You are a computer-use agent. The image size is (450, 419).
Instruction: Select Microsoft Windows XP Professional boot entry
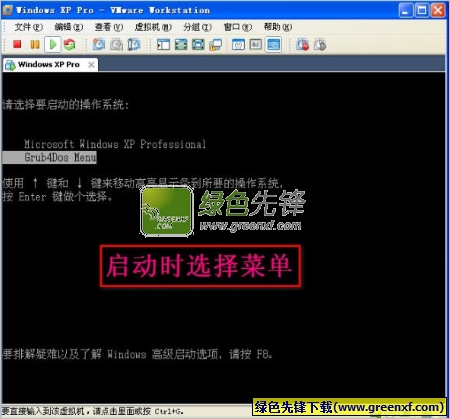click(115, 144)
